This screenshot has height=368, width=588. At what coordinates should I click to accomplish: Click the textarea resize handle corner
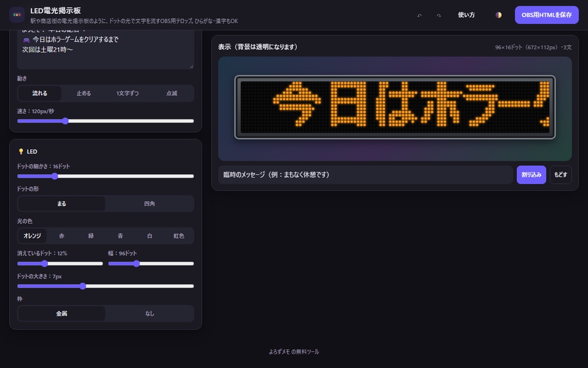[191, 67]
